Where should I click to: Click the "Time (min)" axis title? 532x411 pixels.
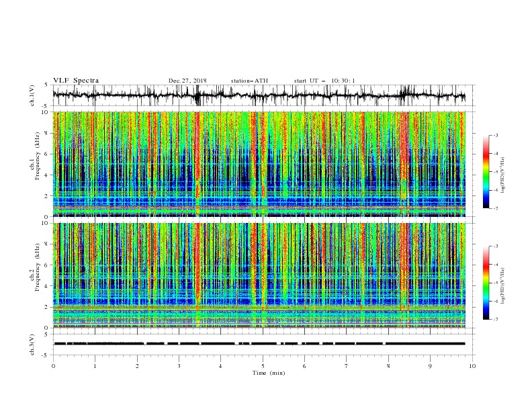coord(269,373)
